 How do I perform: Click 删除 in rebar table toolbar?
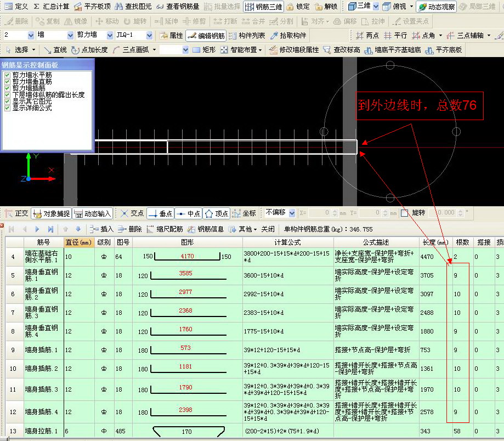130,229
